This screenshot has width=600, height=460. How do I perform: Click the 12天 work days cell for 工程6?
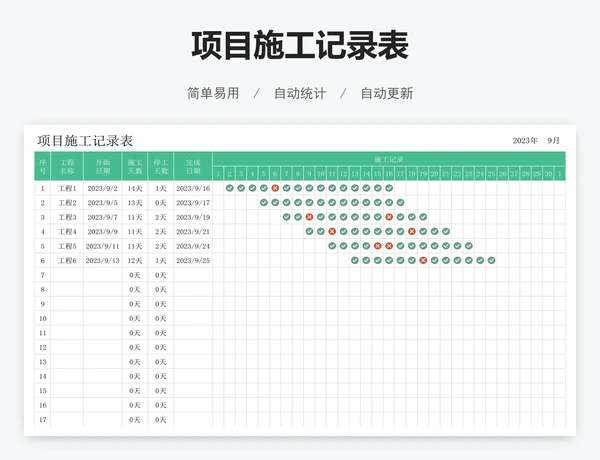(135, 261)
